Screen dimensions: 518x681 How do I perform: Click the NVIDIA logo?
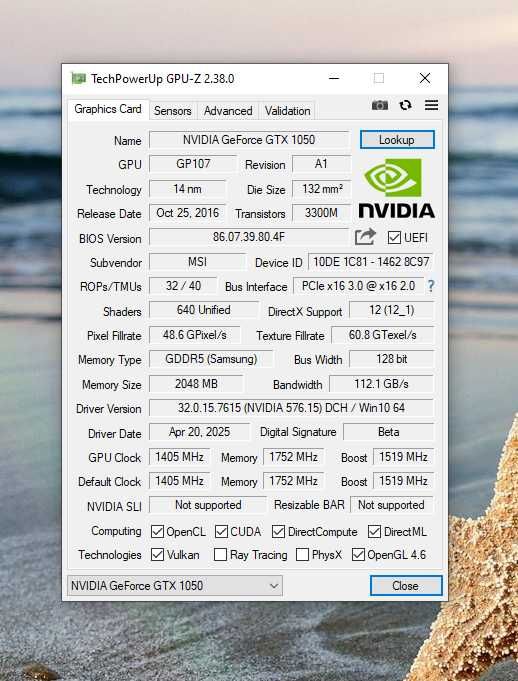pos(396,188)
